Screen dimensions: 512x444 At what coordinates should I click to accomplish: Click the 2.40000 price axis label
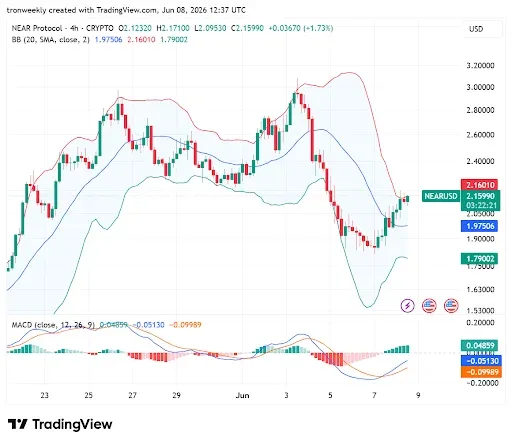coord(480,161)
